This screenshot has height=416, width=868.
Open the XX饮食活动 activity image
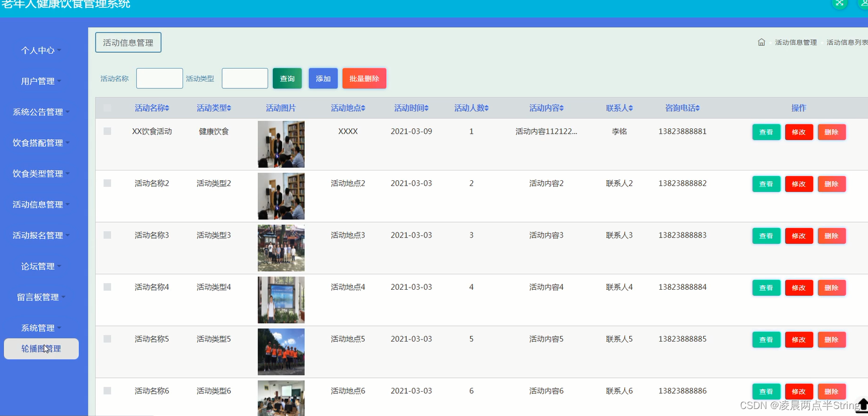[281, 144]
